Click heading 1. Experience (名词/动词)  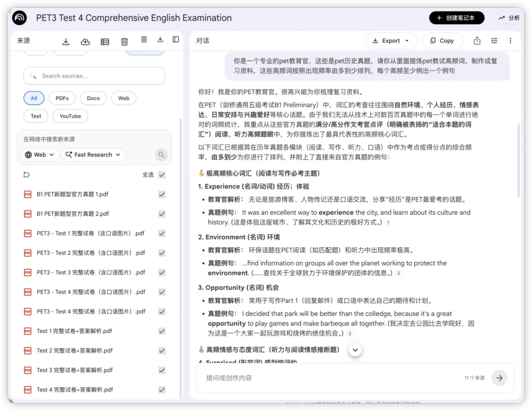[254, 186]
